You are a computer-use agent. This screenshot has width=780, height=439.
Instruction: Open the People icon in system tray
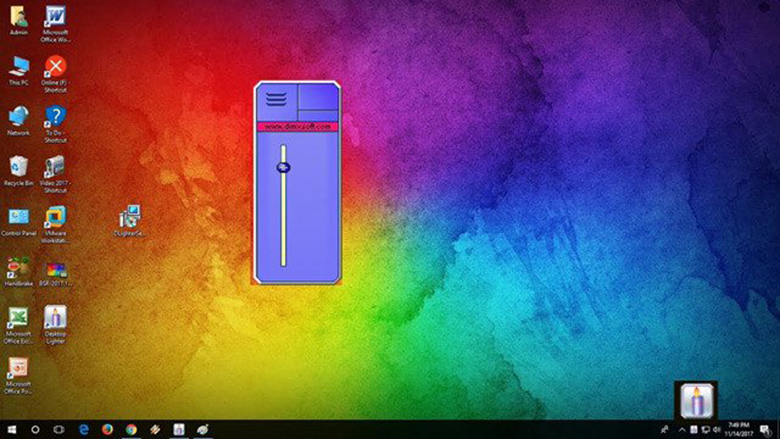(665, 430)
